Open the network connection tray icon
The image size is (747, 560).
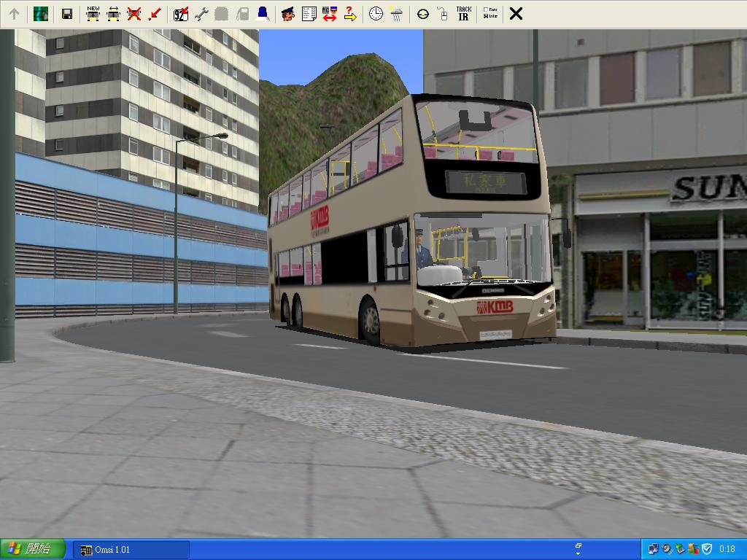pyautogui.click(x=653, y=549)
